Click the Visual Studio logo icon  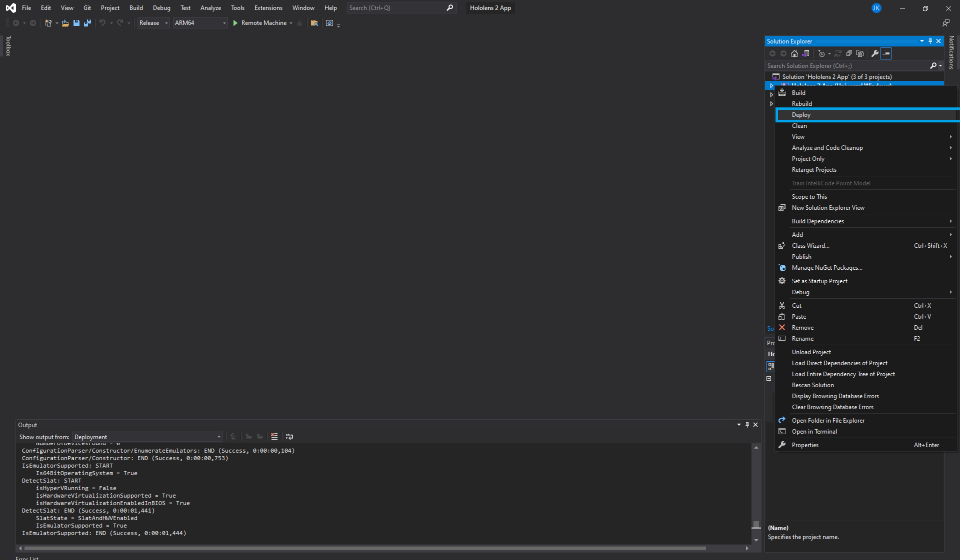tap(10, 8)
